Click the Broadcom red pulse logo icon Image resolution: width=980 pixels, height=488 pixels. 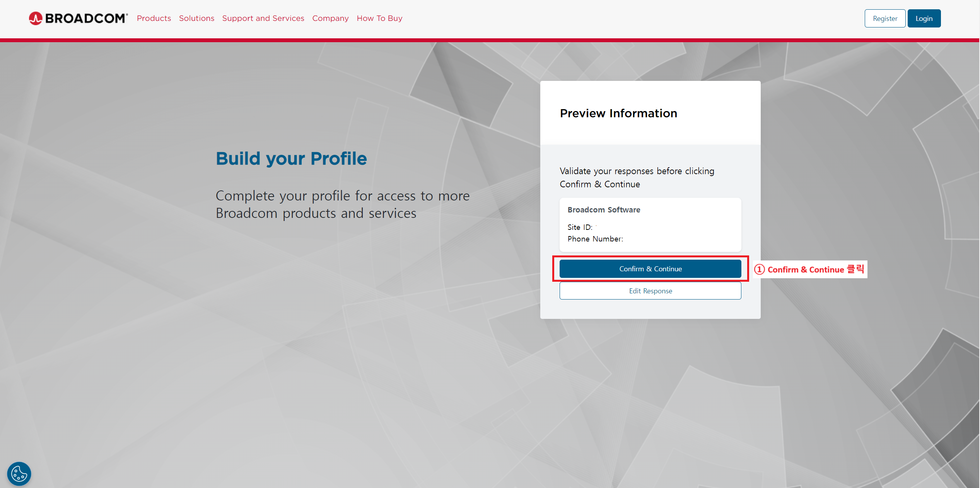pyautogui.click(x=36, y=18)
